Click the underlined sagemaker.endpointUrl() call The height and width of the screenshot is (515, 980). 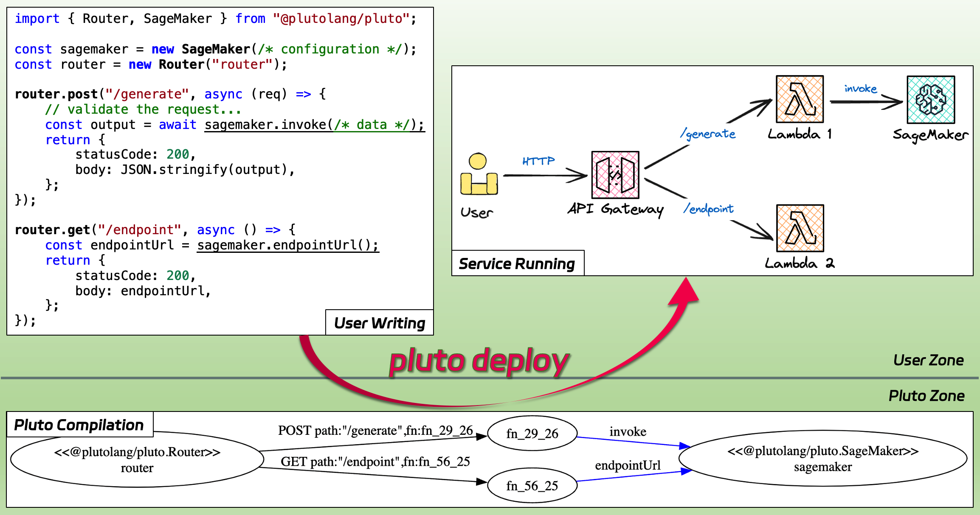point(287,245)
